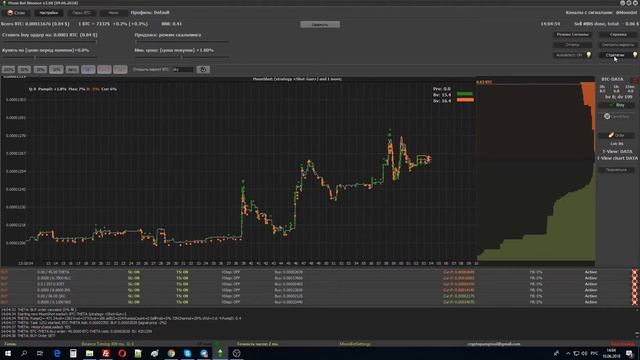Open File Explorer from the taskbar
The height and width of the screenshot is (360, 640).
(89, 353)
